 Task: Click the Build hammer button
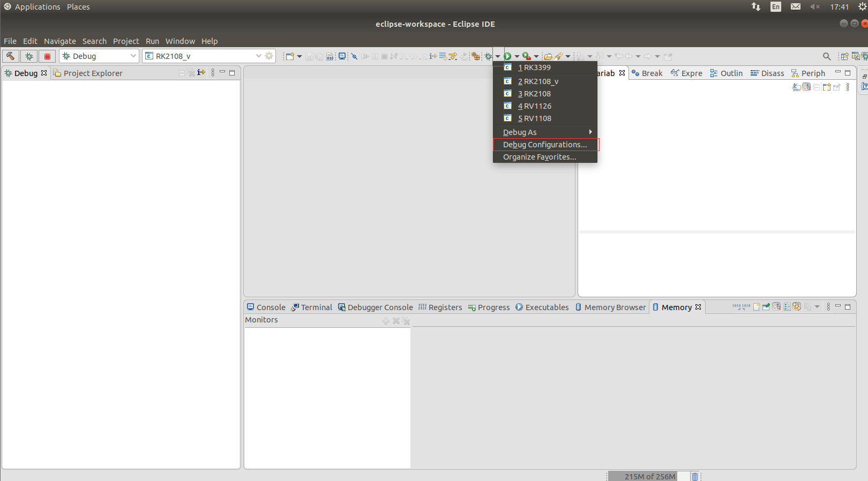[10, 56]
